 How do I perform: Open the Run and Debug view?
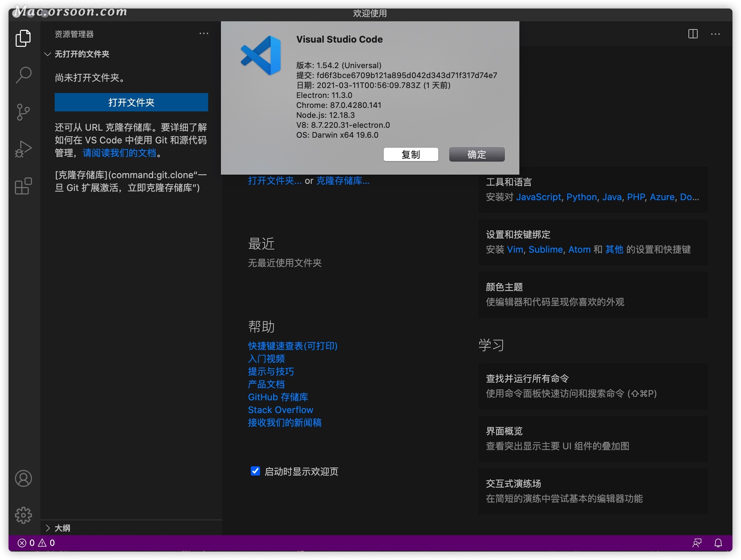[23, 149]
